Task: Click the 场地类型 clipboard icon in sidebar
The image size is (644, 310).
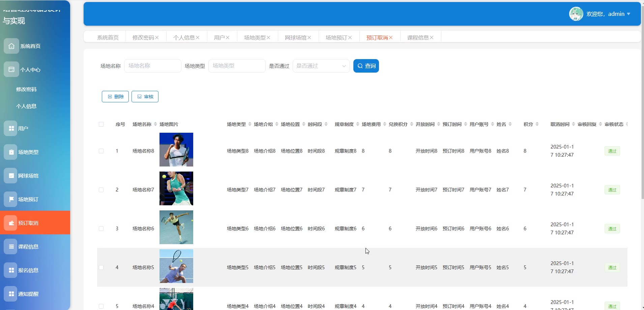Action: [x=11, y=152]
